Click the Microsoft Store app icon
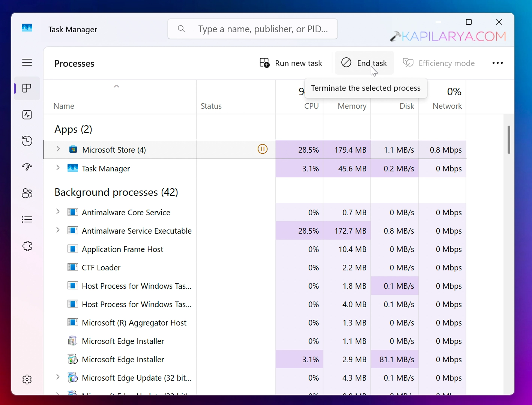532x405 pixels. [73, 150]
